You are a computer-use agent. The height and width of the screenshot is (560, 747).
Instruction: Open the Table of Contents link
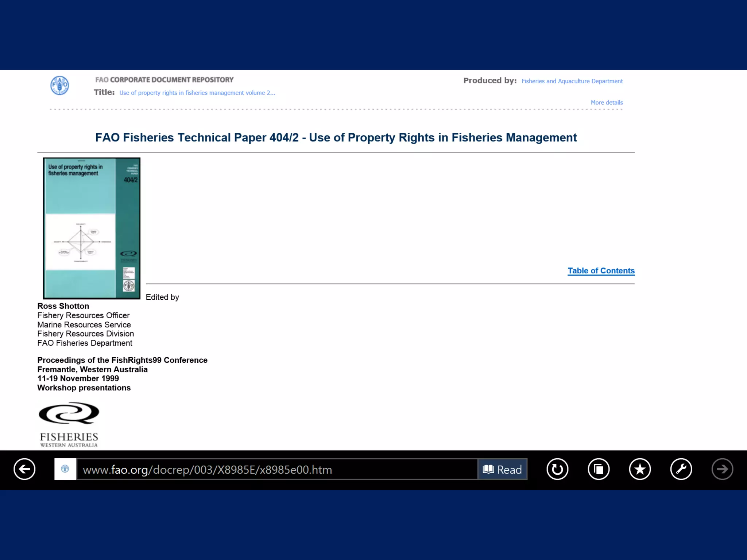[601, 271]
